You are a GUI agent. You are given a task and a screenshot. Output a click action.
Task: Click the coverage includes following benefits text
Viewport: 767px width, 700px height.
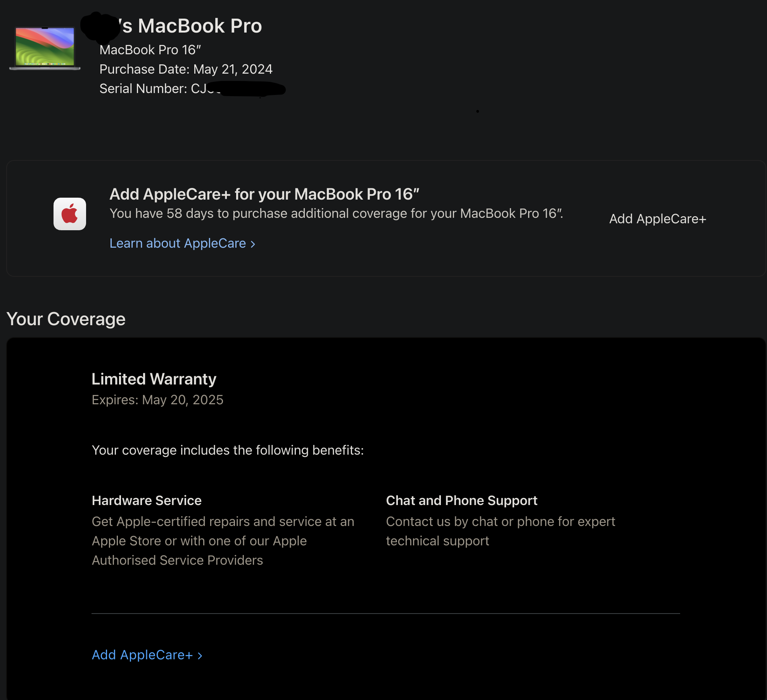pos(228,450)
